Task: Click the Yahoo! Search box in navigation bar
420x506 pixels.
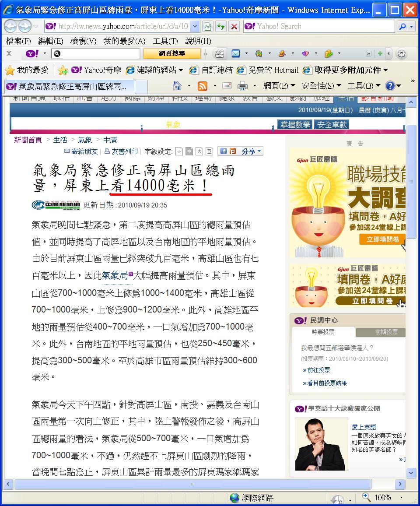Action: click(319, 26)
